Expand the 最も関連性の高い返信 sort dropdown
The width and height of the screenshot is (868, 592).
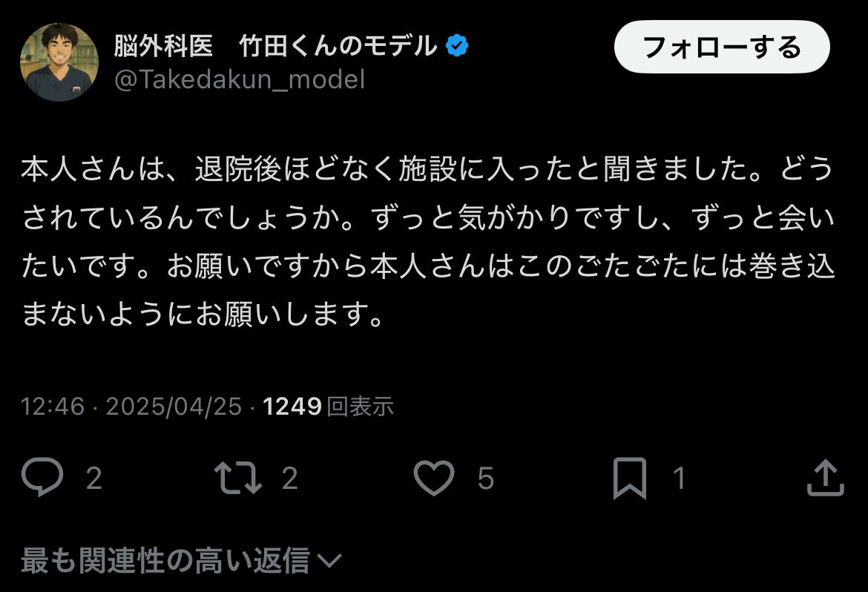tap(182, 560)
